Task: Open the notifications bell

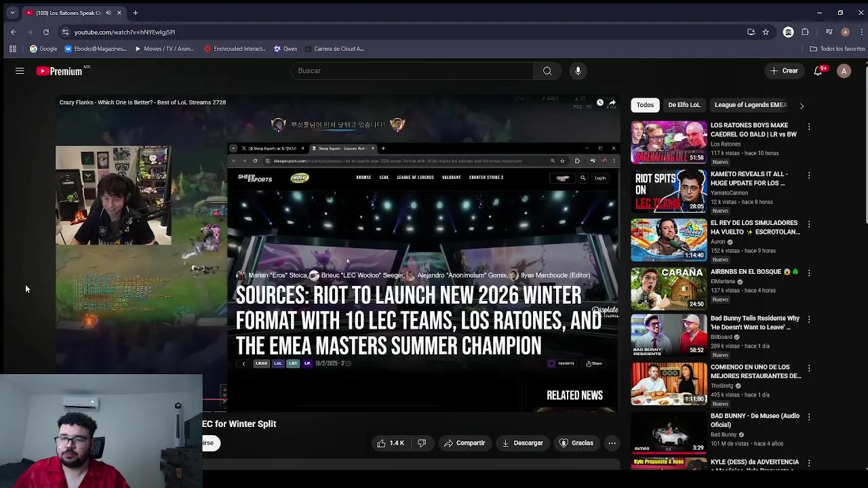Action: tap(818, 70)
